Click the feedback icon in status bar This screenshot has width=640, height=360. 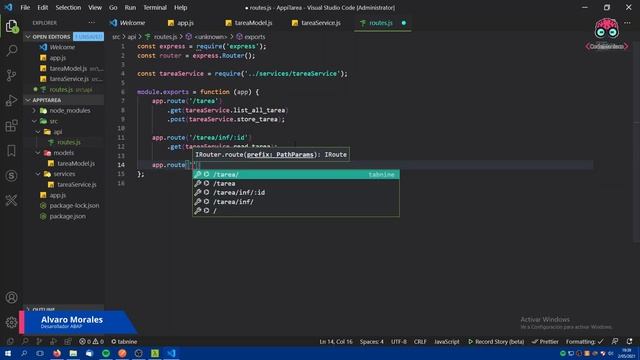(615, 341)
